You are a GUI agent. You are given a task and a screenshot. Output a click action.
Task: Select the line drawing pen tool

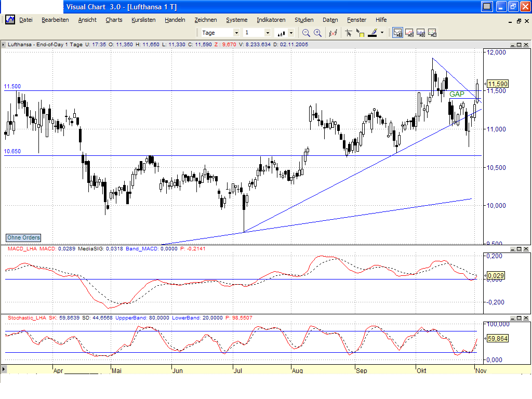[372, 32]
